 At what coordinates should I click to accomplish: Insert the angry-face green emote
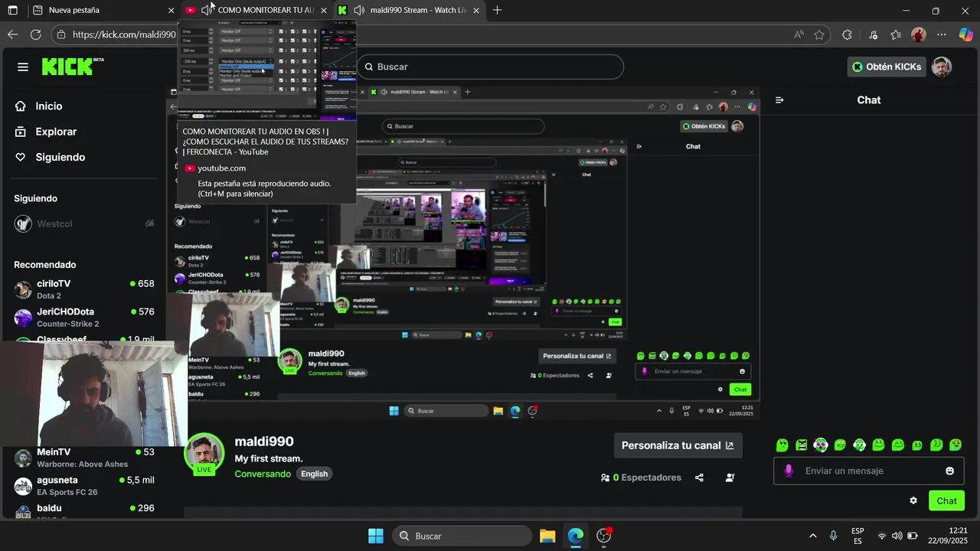802,445
